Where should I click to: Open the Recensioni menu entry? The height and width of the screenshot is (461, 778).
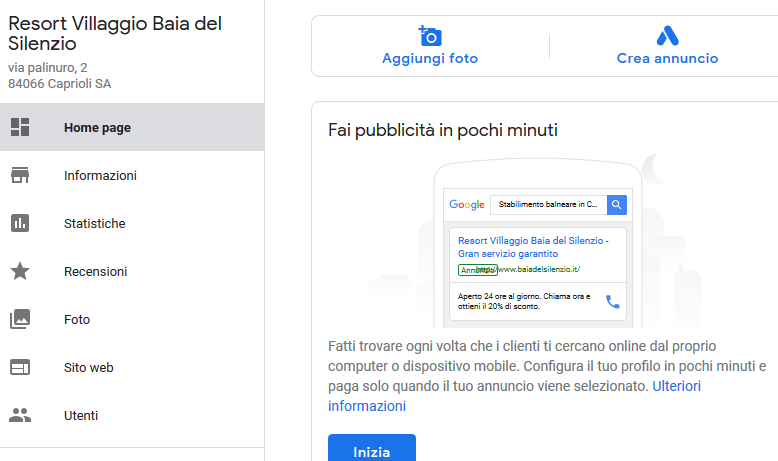pos(95,271)
